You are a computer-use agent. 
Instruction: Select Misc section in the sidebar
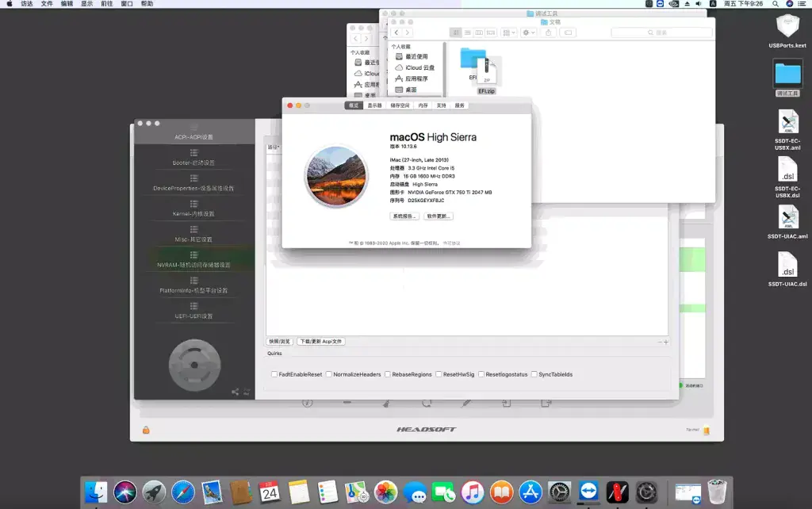(x=193, y=234)
